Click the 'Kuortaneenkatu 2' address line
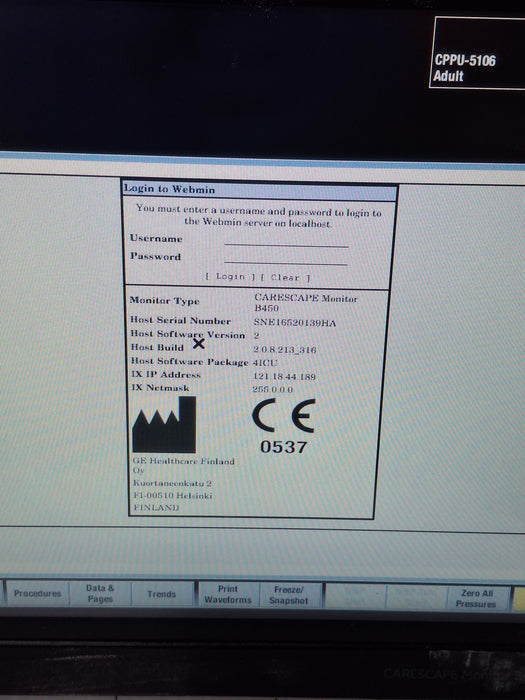This screenshot has height=700, width=525. tap(172, 483)
